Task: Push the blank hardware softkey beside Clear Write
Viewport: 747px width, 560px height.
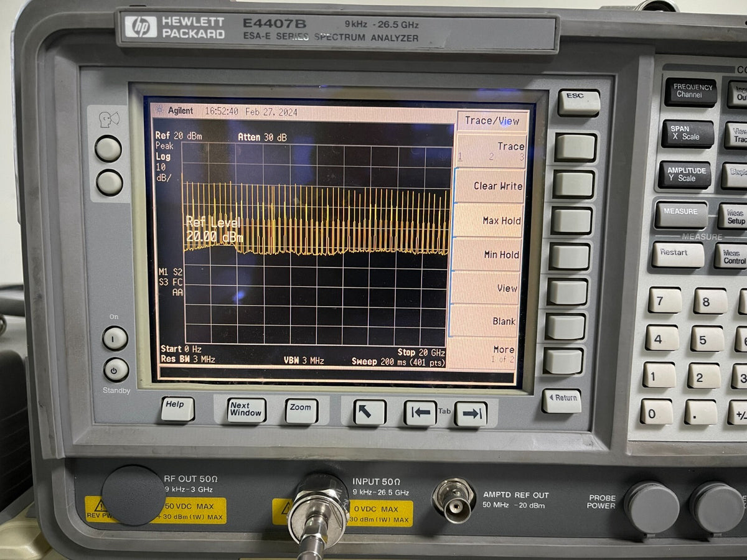Action: (x=574, y=184)
